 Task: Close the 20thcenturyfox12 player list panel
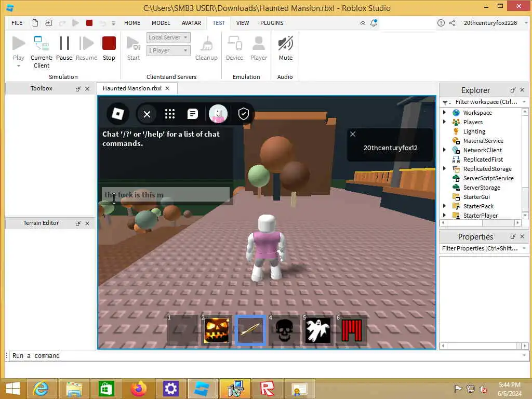pos(353,134)
